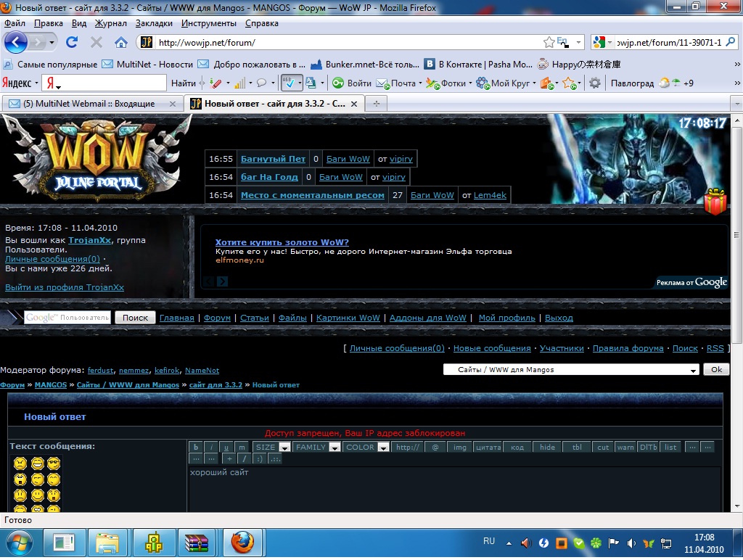
Task: Open the Правка menu
Action: pos(49,23)
